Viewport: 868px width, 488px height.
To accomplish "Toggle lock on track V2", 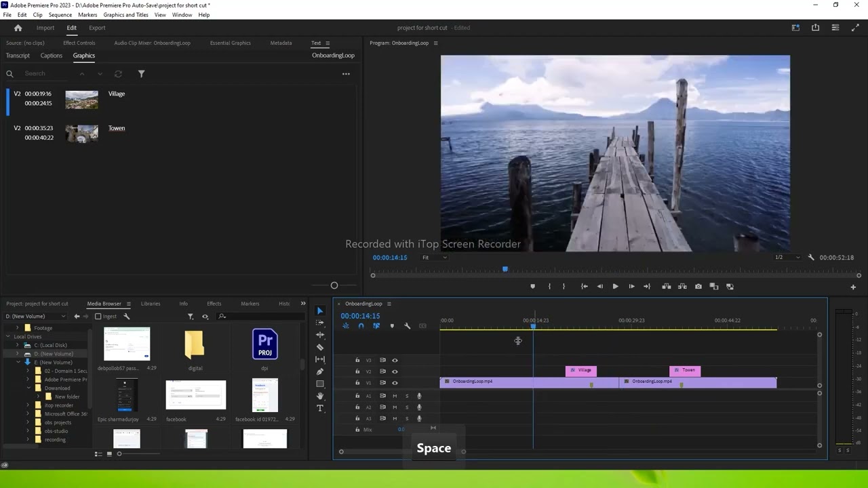I will click(x=357, y=371).
